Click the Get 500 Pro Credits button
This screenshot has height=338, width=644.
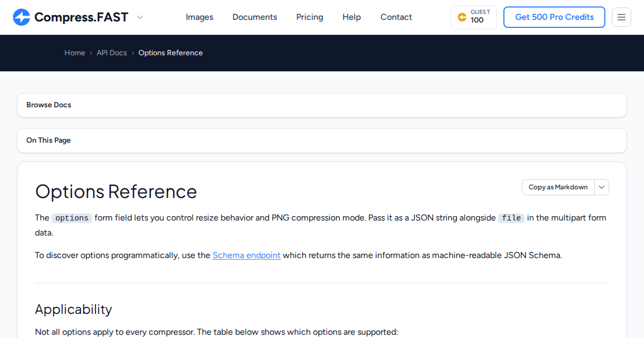pyautogui.click(x=554, y=17)
